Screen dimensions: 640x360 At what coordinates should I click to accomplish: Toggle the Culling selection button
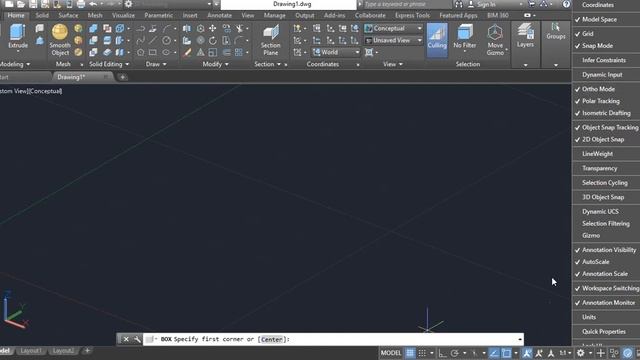tap(437, 39)
